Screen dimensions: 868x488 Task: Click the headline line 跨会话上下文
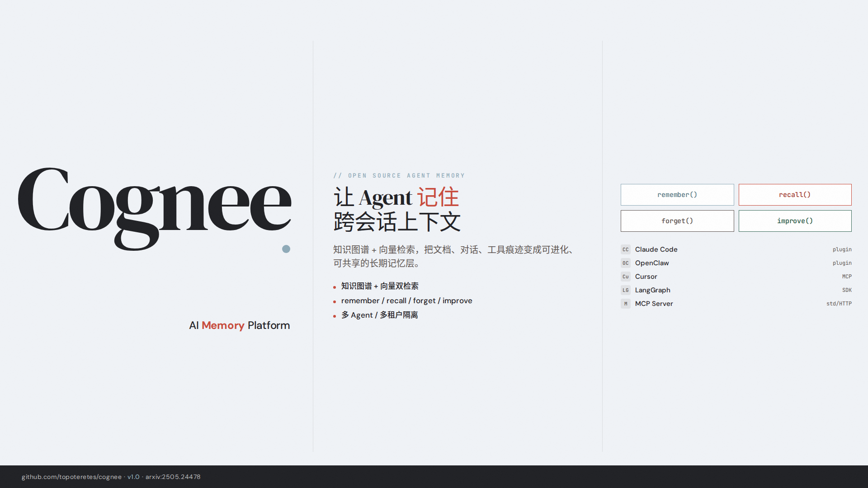[397, 222]
